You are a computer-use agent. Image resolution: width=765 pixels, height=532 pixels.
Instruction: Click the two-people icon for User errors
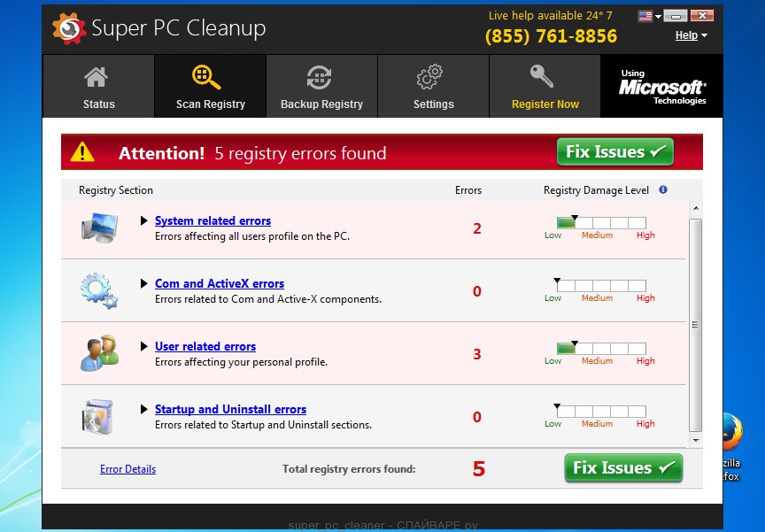(x=100, y=353)
